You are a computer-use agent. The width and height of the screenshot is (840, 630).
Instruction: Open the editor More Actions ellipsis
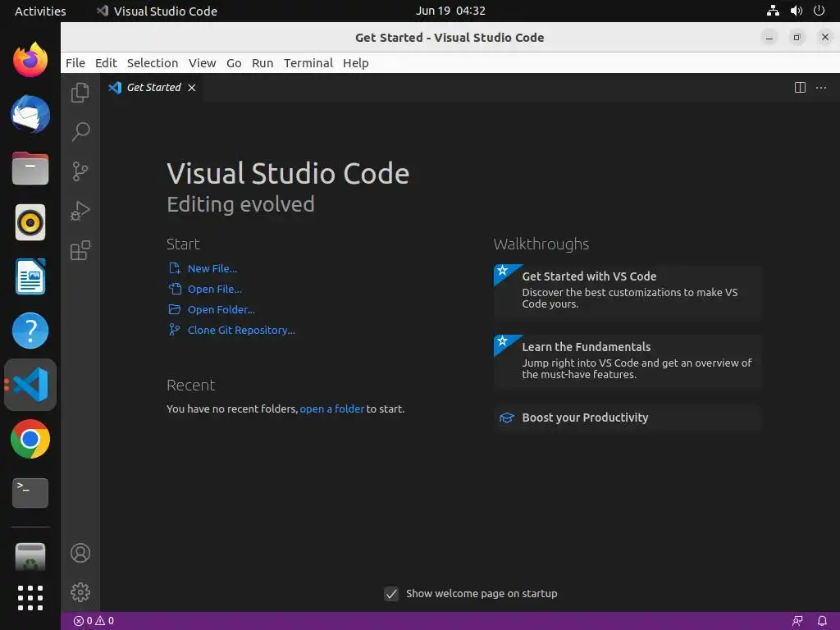(x=820, y=87)
